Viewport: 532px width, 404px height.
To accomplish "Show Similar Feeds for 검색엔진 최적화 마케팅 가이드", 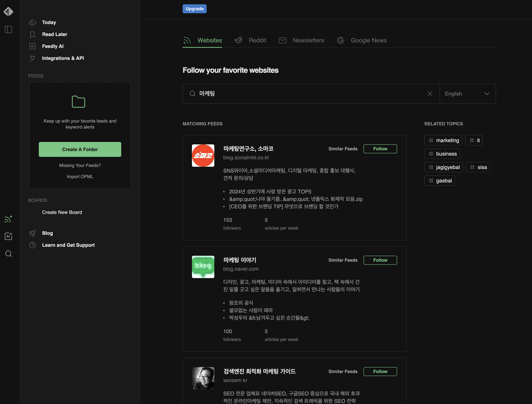I will [x=343, y=371].
